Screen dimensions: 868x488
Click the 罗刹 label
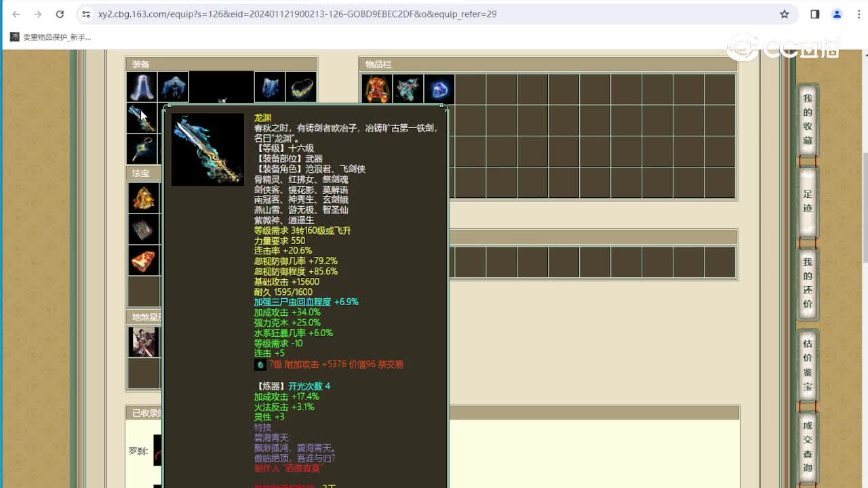[138, 451]
